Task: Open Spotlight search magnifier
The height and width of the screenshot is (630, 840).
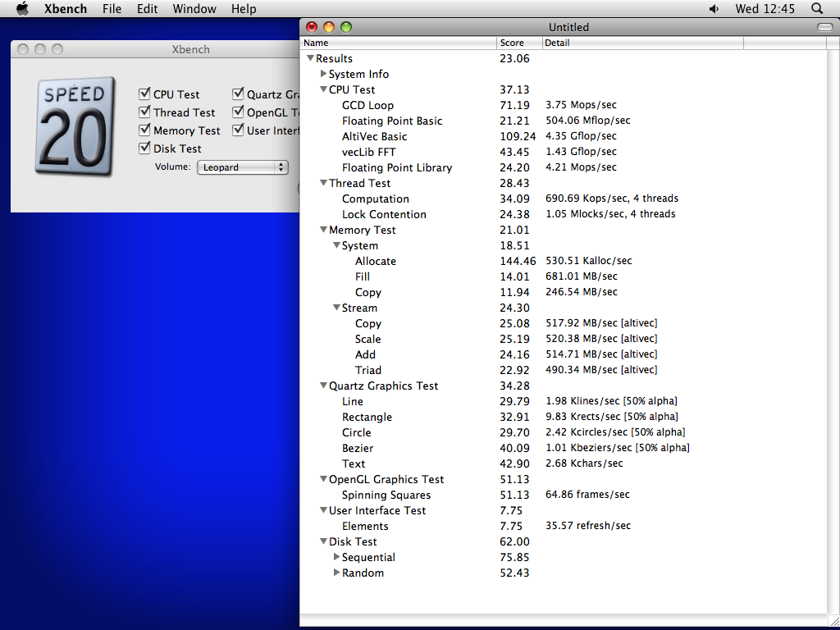Action: click(x=816, y=8)
